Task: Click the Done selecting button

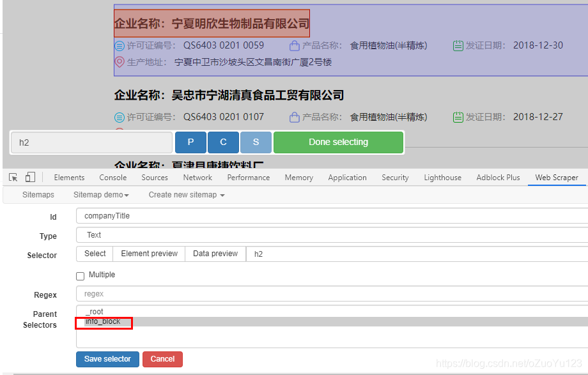Action: (338, 142)
